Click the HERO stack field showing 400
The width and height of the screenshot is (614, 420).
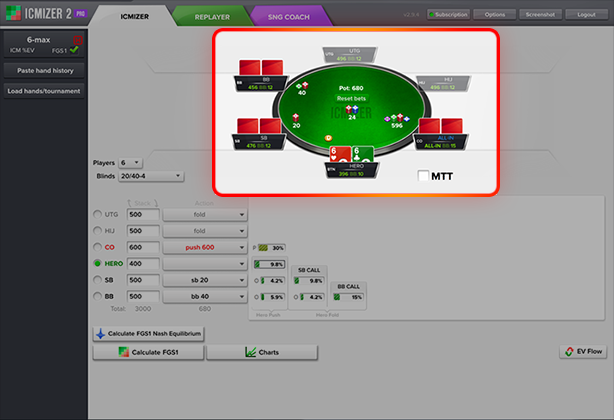(143, 264)
